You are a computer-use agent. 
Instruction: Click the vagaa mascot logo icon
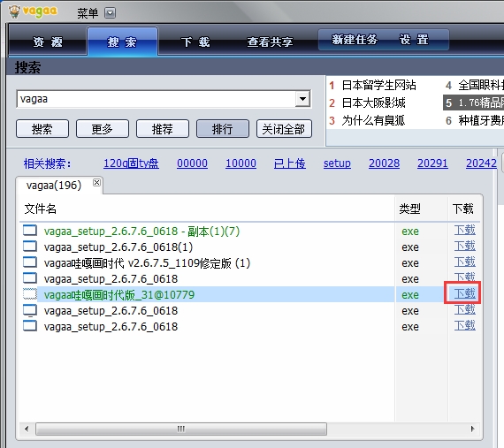click(x=14, y=11)
